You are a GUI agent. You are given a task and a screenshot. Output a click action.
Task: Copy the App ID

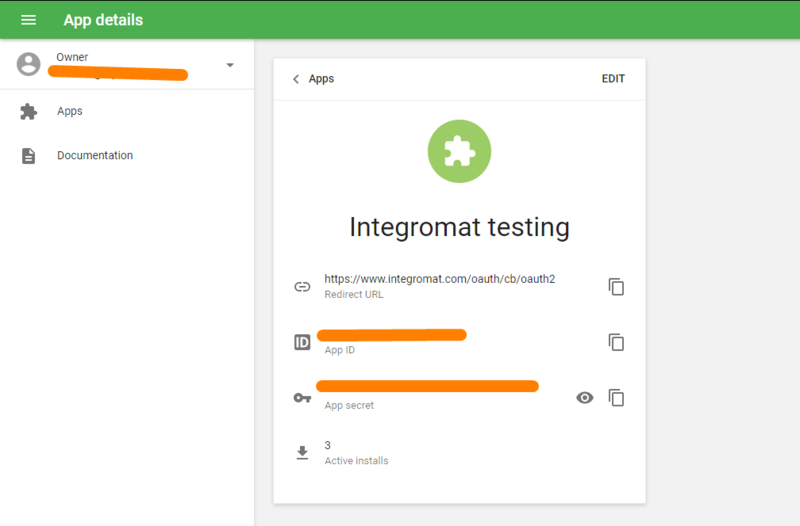(x=616, y=342)
